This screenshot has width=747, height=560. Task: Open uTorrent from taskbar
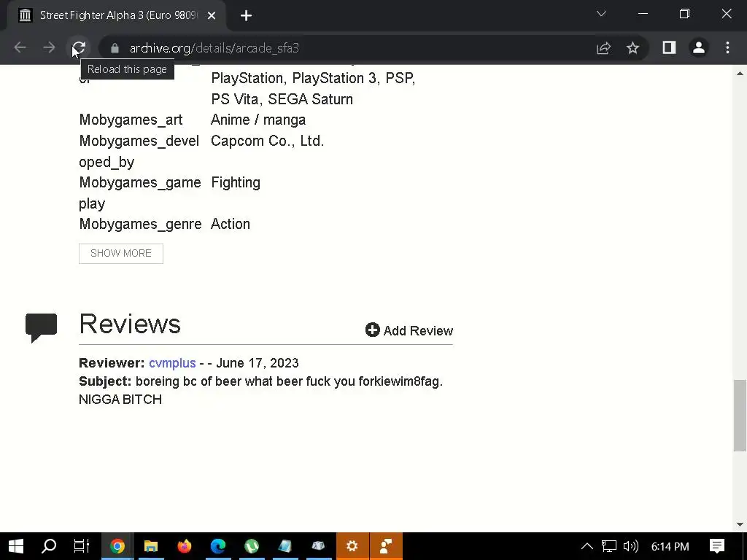[252, 546]
